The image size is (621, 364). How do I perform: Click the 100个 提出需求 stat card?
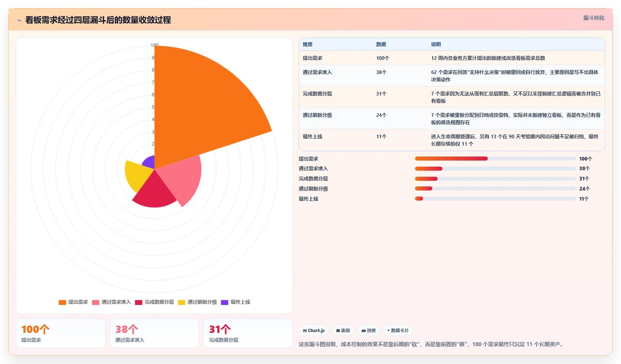(x=61, y=333)
